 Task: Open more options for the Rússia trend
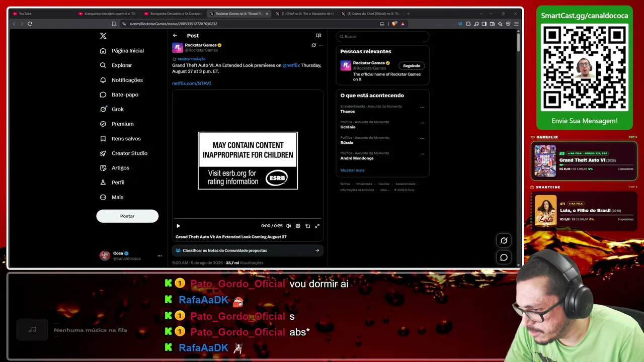[422, 138]
